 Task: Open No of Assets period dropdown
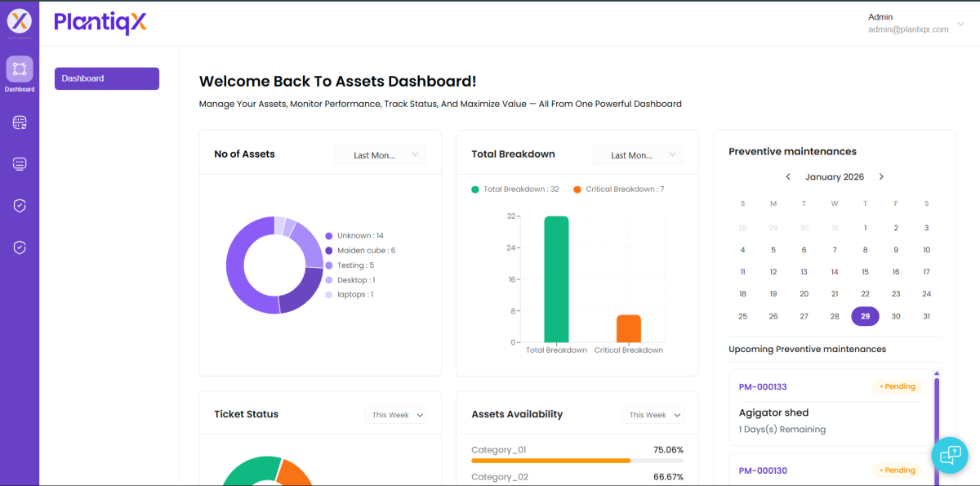381,155
